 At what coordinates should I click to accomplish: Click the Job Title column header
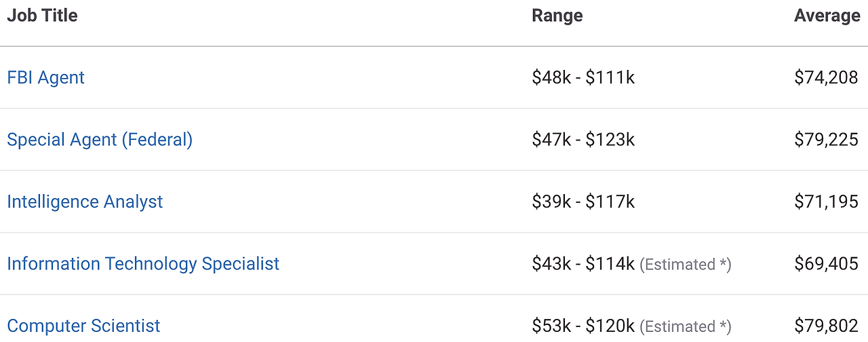point(42,16)
